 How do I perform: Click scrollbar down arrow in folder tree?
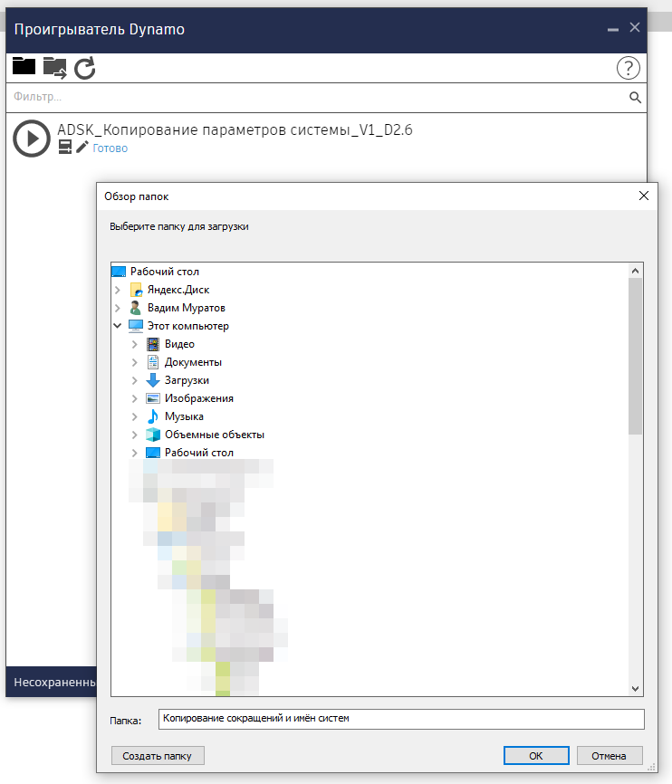(x=635, y=689)
